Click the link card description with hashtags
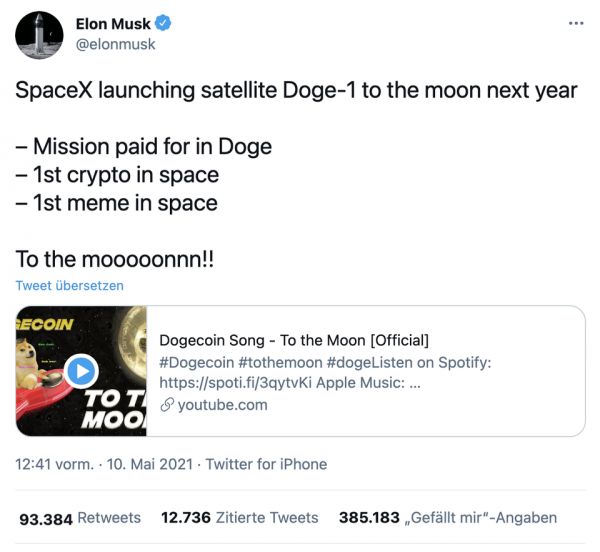The width and height of the screenshot is (600, 552). [x=325, y=371]
